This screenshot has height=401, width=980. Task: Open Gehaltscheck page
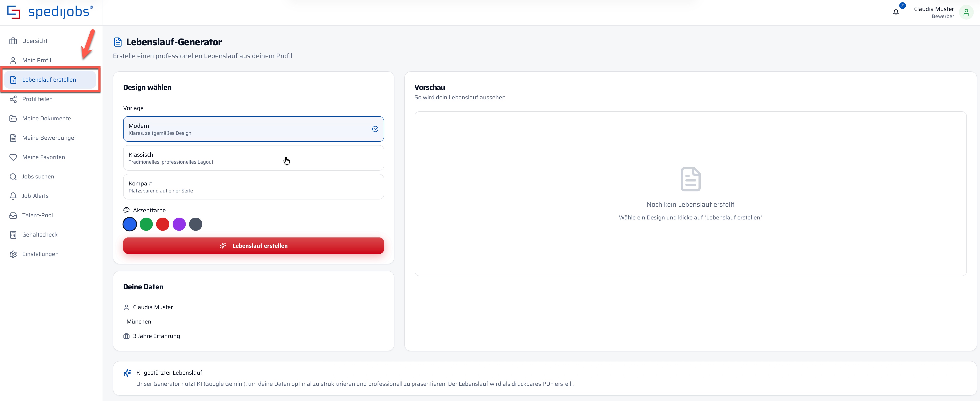pos(50,235)
